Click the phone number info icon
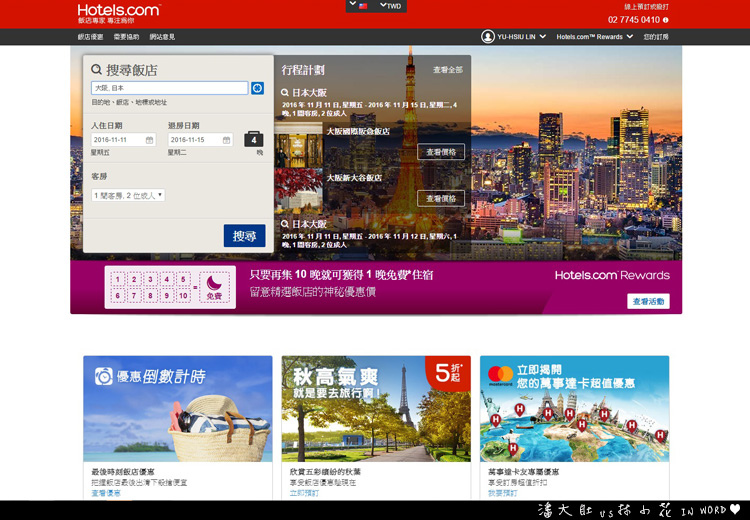The image size is (750, 520). click(x=665, y=20)
